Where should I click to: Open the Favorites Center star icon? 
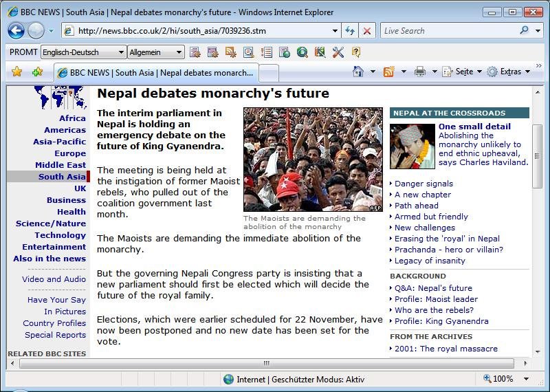click(16, 72)
